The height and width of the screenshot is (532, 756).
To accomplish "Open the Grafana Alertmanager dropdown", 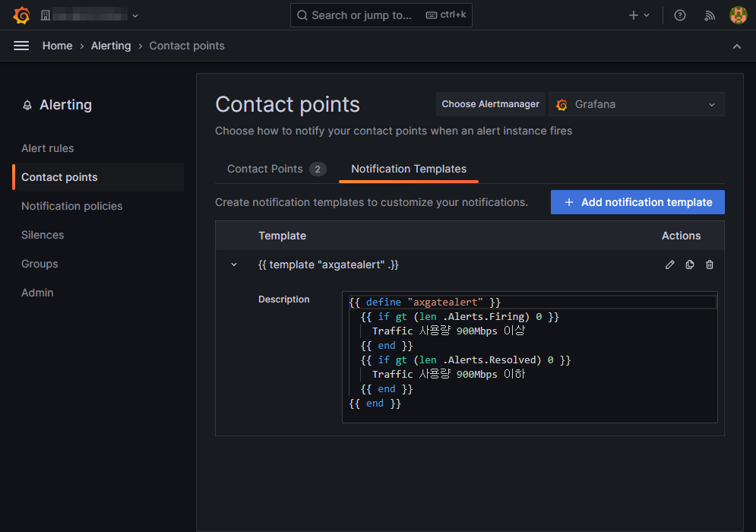I will pos(637,104).
